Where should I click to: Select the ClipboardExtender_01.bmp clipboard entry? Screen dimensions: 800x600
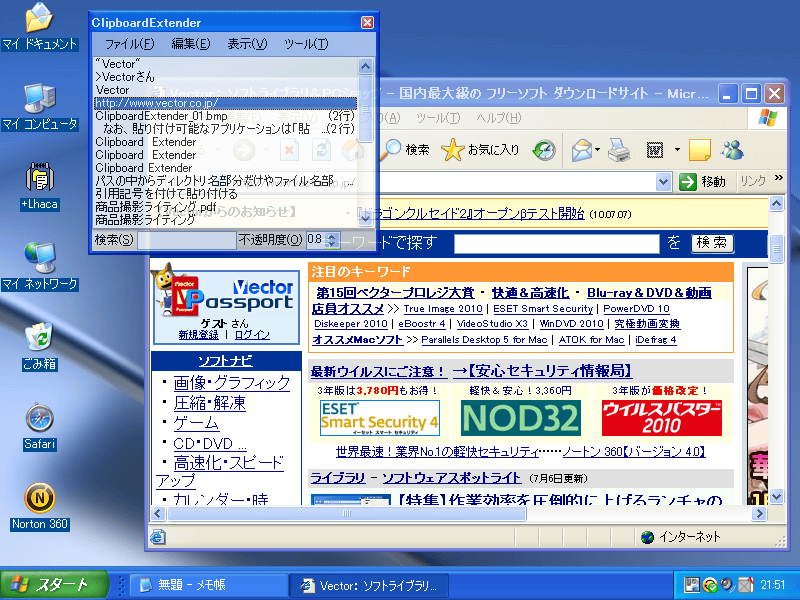[226, 116]
